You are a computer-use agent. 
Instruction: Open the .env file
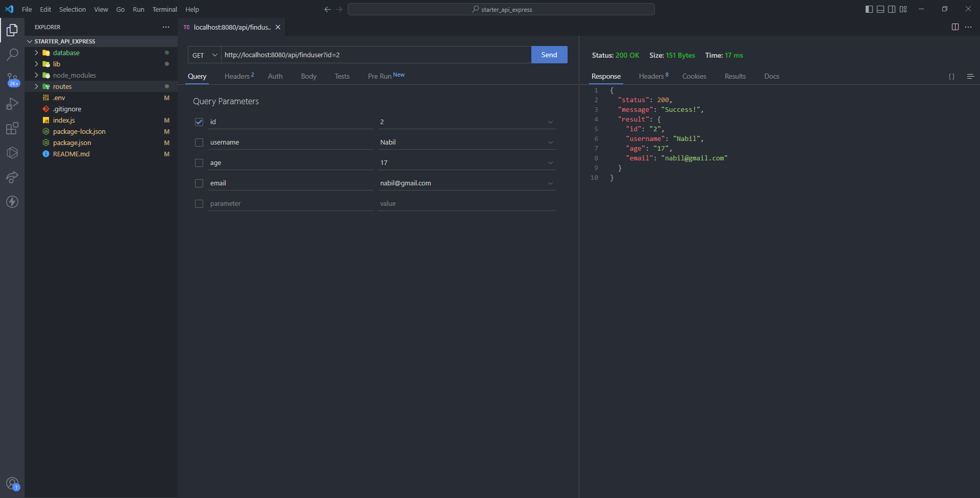[x=101, y=98]
